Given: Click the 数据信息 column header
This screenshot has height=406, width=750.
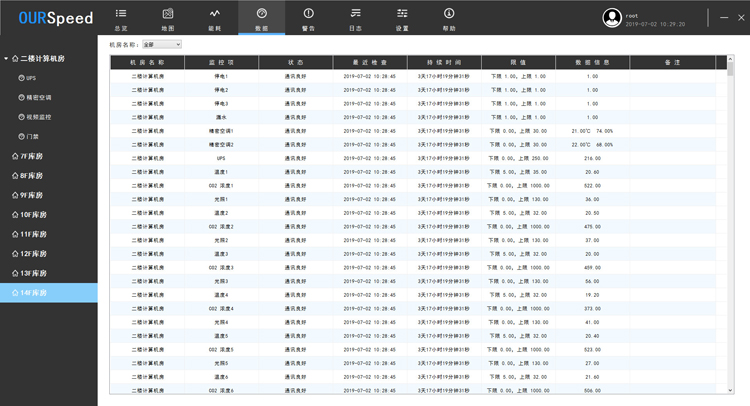Looking at the screenshot, I should (x=592, y=62).
